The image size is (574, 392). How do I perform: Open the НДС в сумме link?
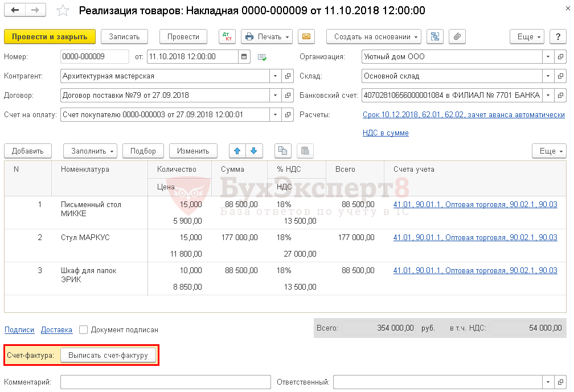pyautogui.click(x=386, y=133)
